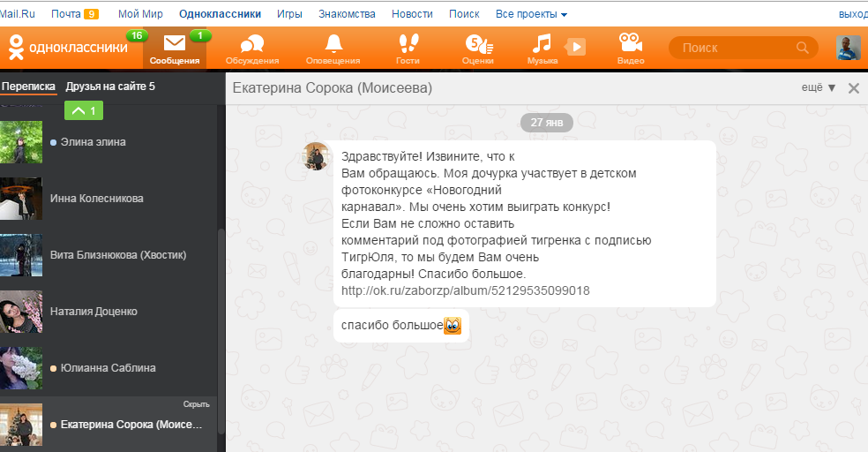
Task: Click the search magnifier icon
Action: (x=802, y=48)
